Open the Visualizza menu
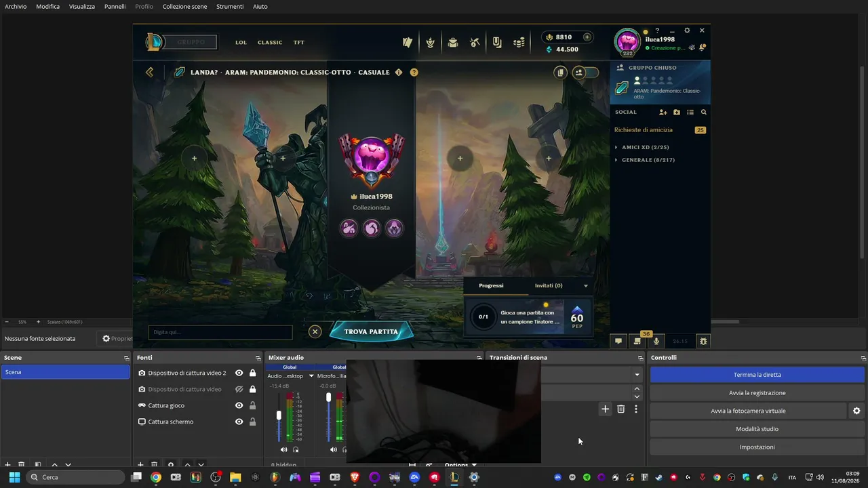This screenshot has height=488, width=868. (x=82, y=6)
